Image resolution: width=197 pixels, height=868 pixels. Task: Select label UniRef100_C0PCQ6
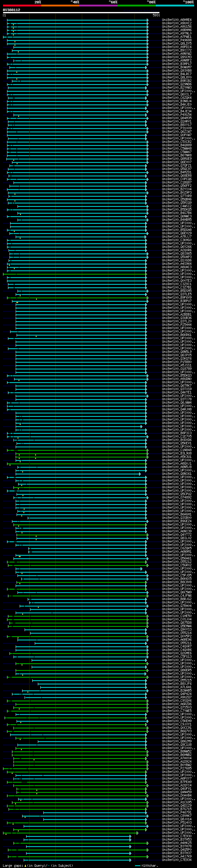[x=177, y=179]
